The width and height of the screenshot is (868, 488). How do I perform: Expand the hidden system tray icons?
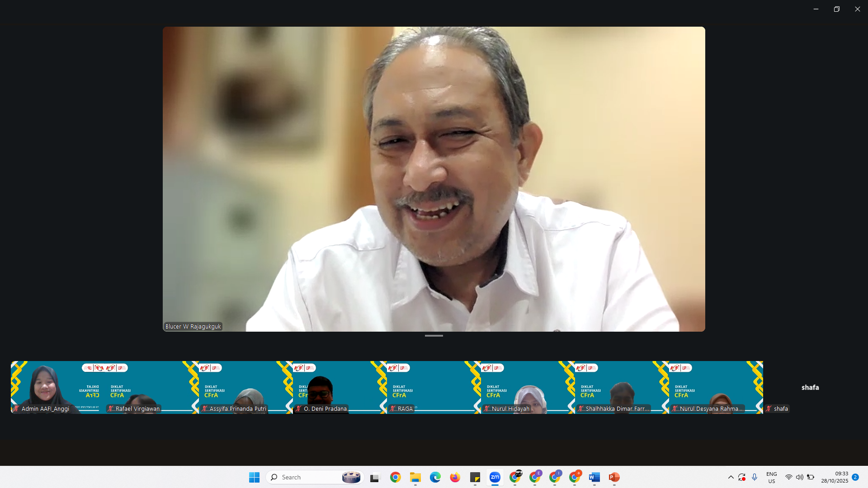click(731, 477)
